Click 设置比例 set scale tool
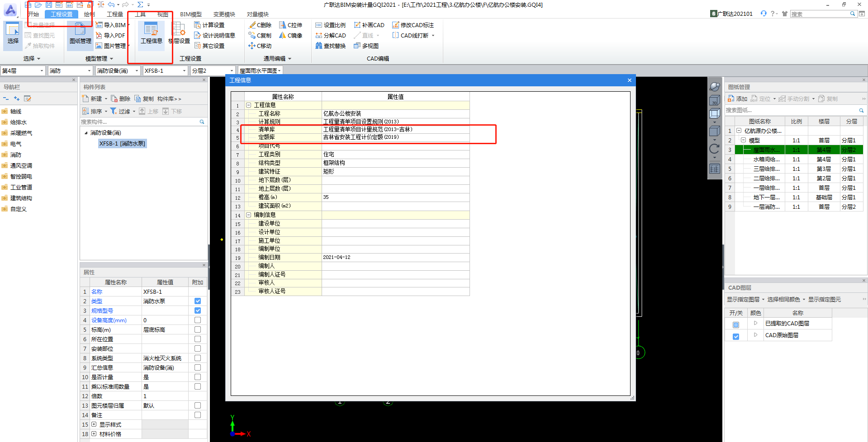Screen dimensions: 868x442 331,25
